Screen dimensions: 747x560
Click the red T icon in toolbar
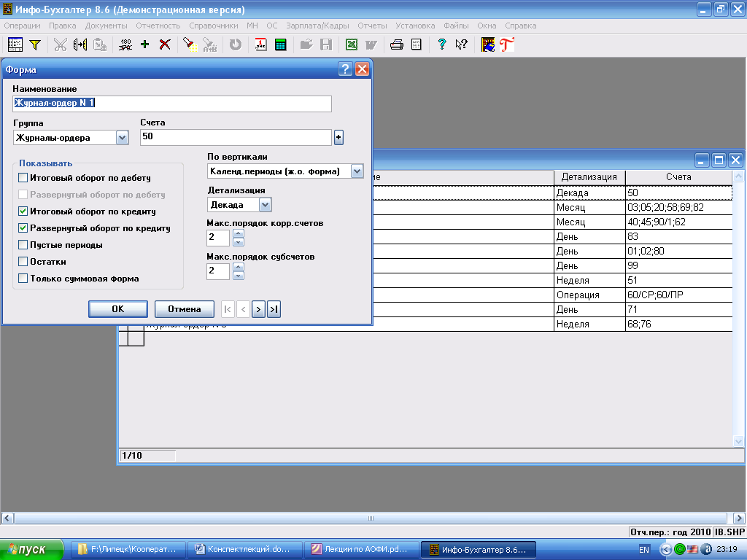507,44
